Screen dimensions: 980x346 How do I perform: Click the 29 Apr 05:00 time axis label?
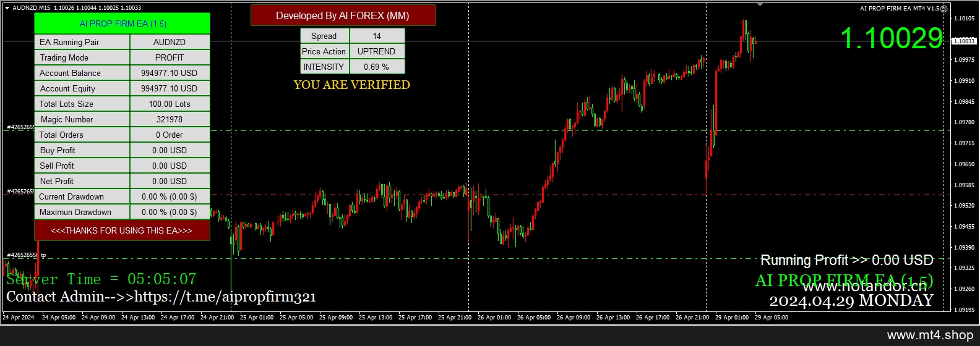(x=772, y=318)
